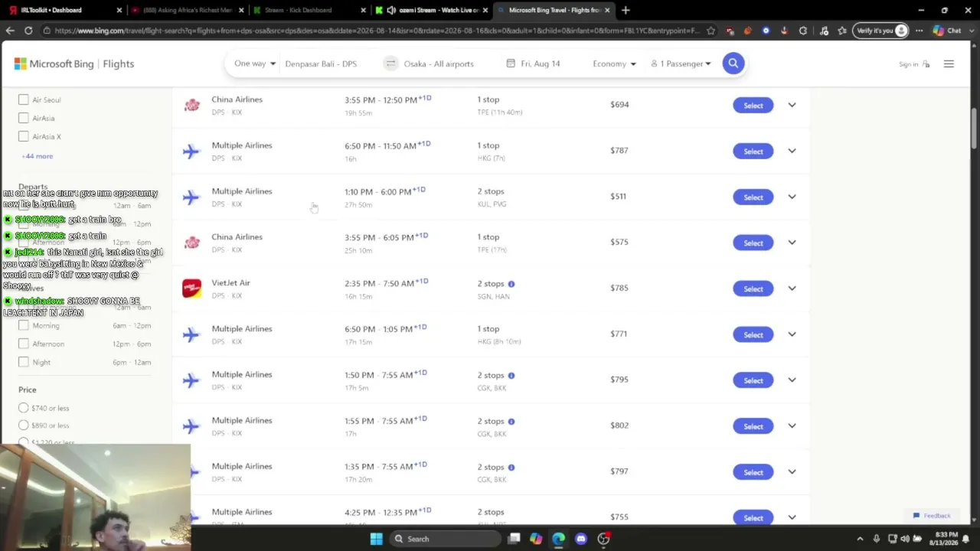Bookmark this page with the star icon
Image resolution: width=980 pixels, height=551 pixels.
(x=711, y=31)
